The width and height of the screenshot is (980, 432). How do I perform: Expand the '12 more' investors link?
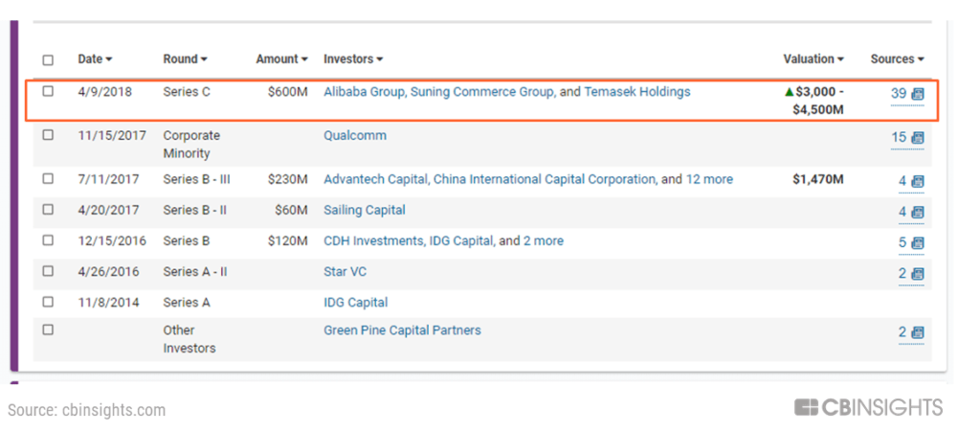point(709,179)
